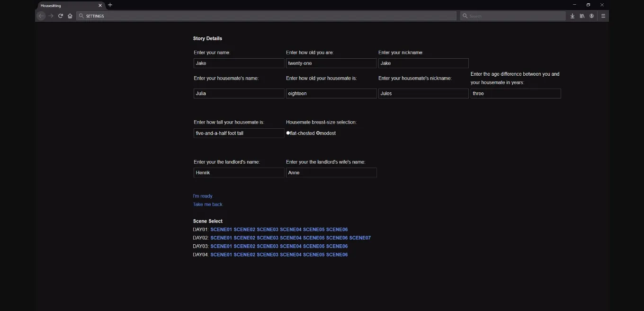The width and height of the screenshot is (644, 311).
Task: Open DAY02 SCENE07 link
Action: point(360,238)
